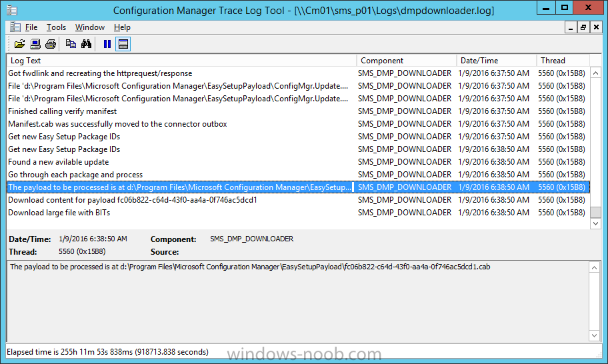Restore down the inner log document window

click(x=583, y=27)
